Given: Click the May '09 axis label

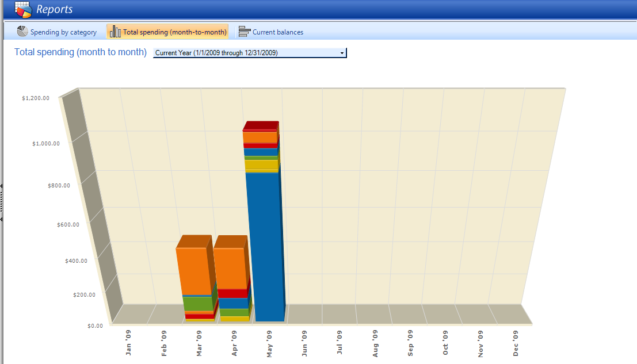Looking at the screenshot, I should [269, 344].
